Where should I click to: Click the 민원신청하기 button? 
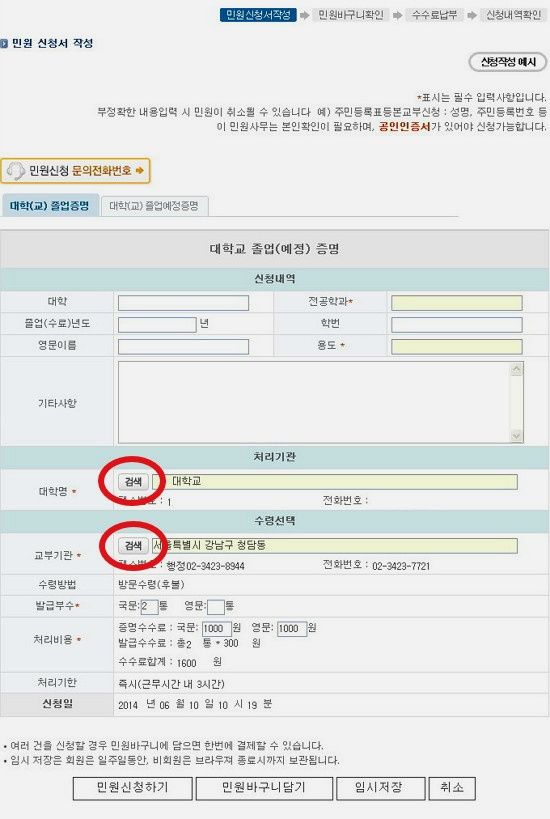(133, 788)
